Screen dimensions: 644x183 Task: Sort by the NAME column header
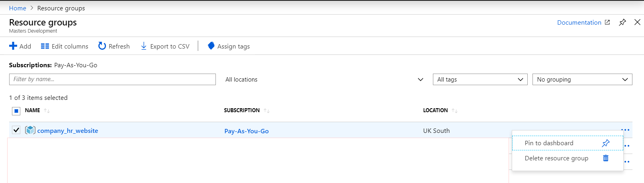point(33,110)
